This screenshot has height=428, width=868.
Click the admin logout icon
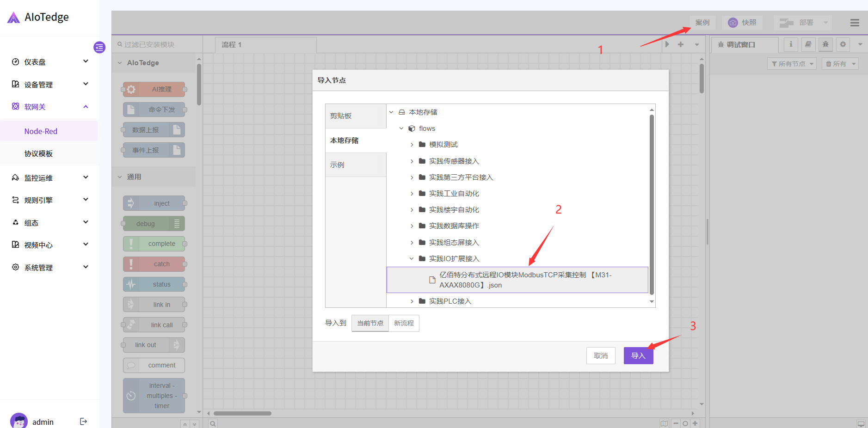[83, 421]
